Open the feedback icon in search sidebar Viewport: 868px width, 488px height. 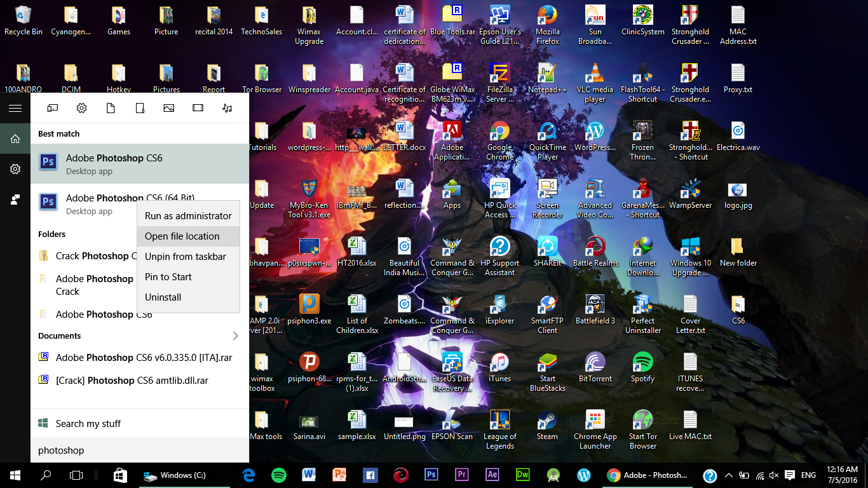15,200
